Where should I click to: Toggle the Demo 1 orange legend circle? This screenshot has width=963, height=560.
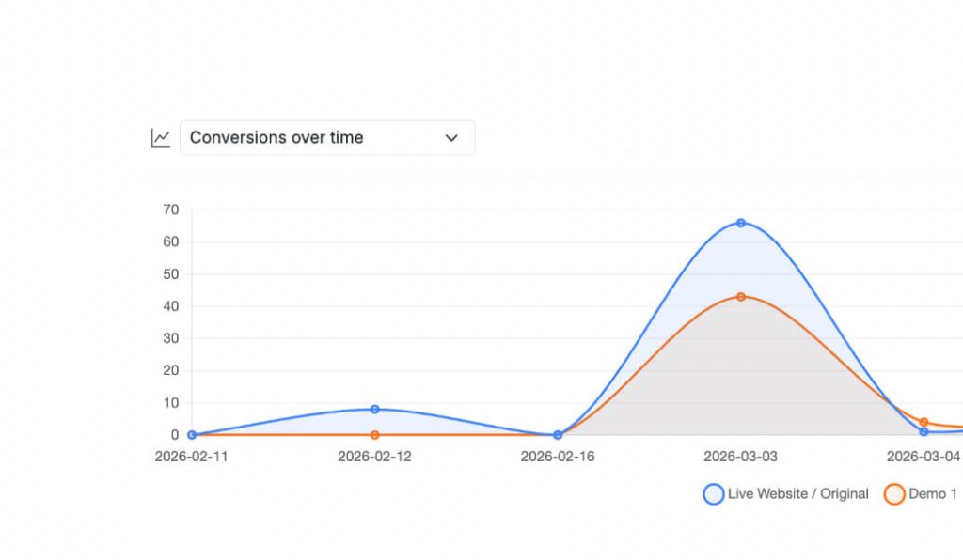pyautogui.click(x=894, y=494)
